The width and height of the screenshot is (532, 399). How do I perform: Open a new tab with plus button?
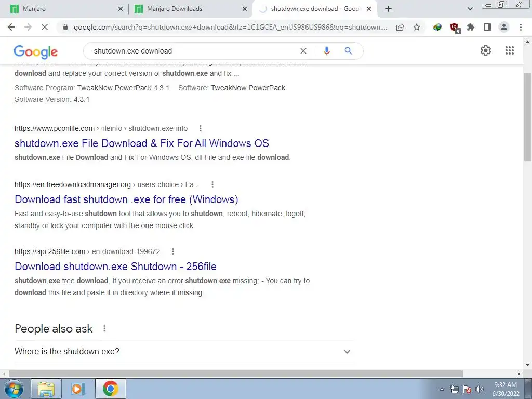click(389, 9)
